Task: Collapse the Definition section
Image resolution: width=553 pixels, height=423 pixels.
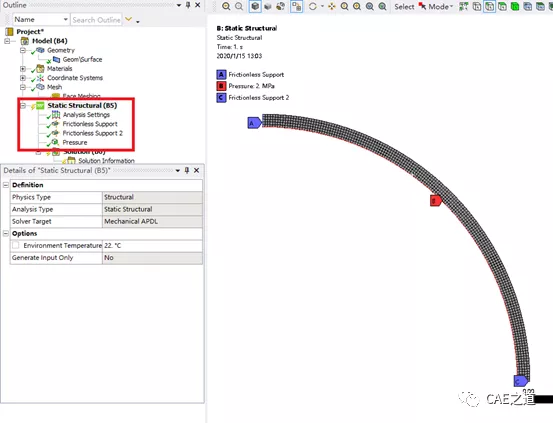Action: 6,185
